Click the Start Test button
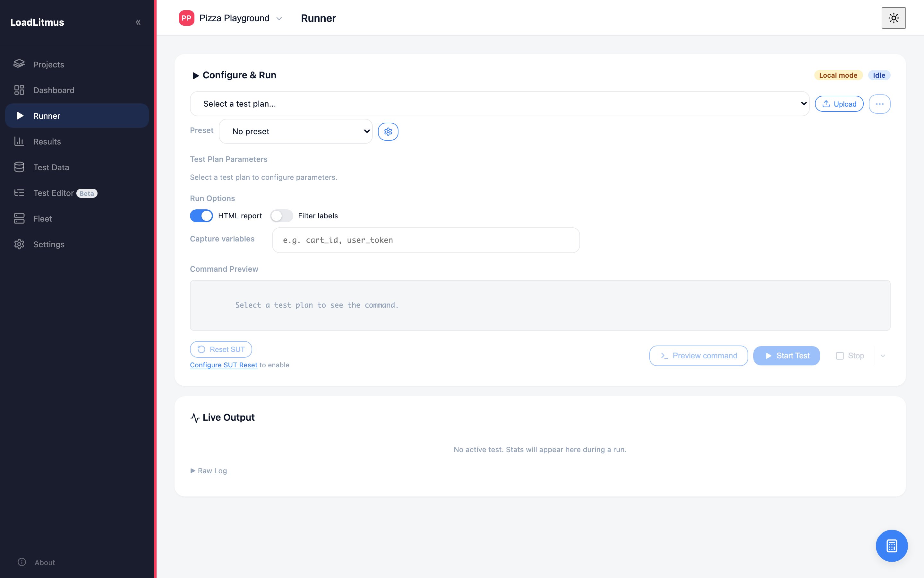 pos(786,356)
